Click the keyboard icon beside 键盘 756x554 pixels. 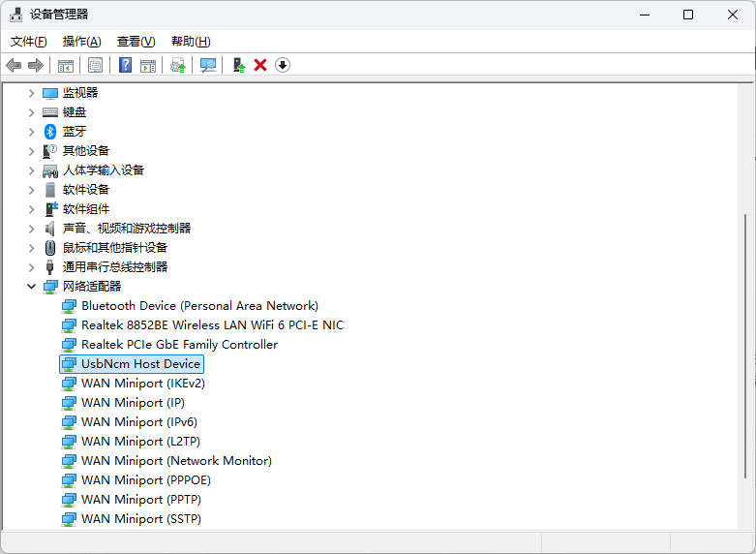(x=50, y=112)
